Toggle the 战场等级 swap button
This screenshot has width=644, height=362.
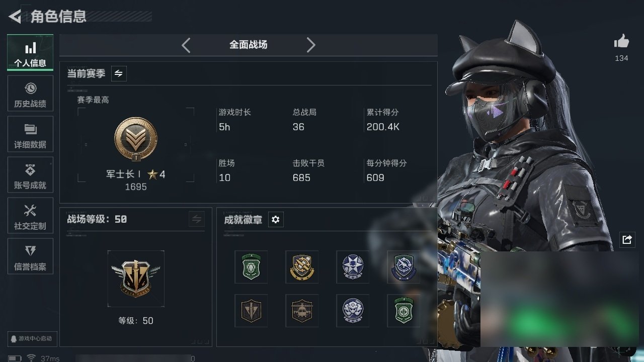197,219
